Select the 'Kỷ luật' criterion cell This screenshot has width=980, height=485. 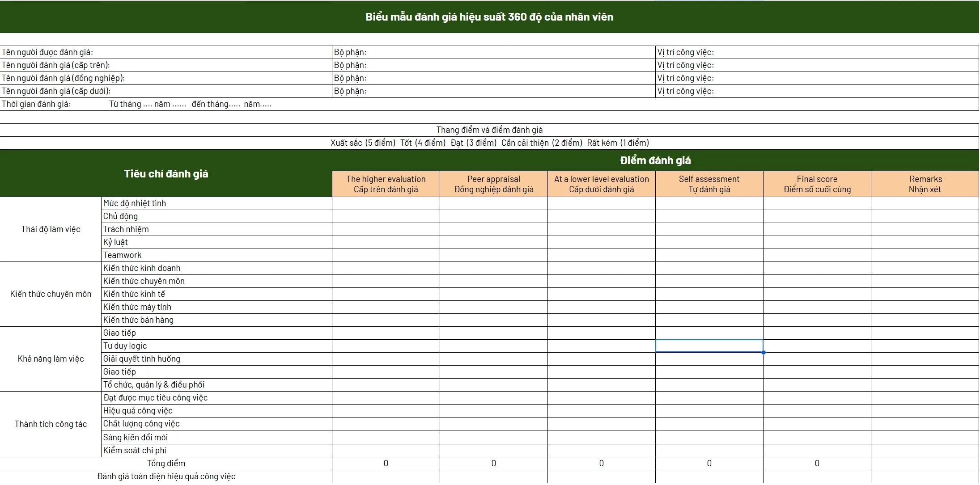(217, 242)
